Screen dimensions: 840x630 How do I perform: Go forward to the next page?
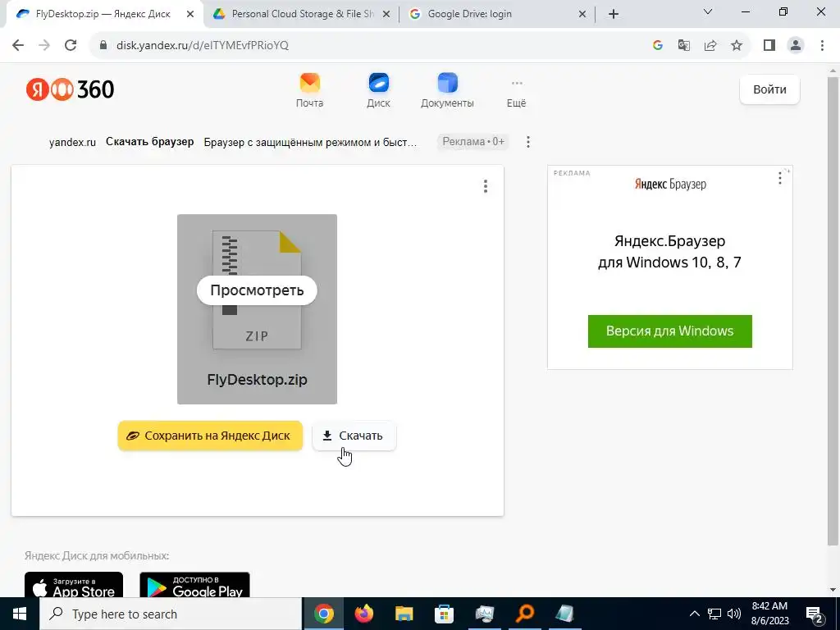(44, 46)
